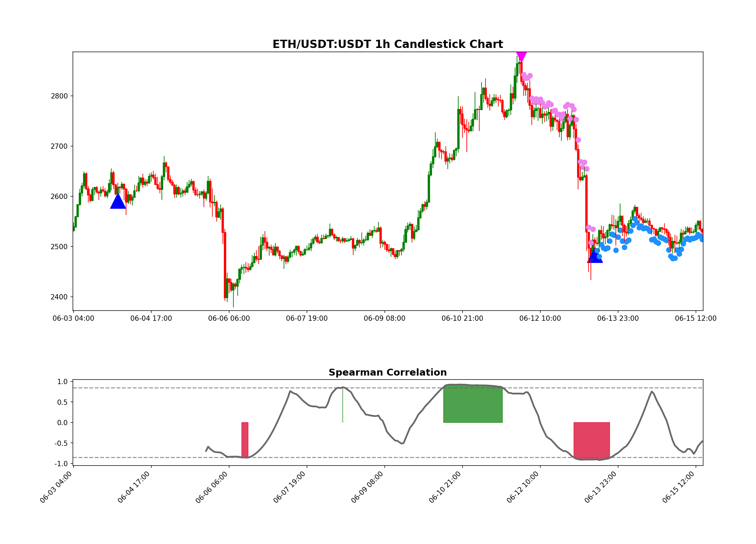
Task: Click the rotated 06-12 10:00 label under Spearman chart
Action: click(523, 487)
